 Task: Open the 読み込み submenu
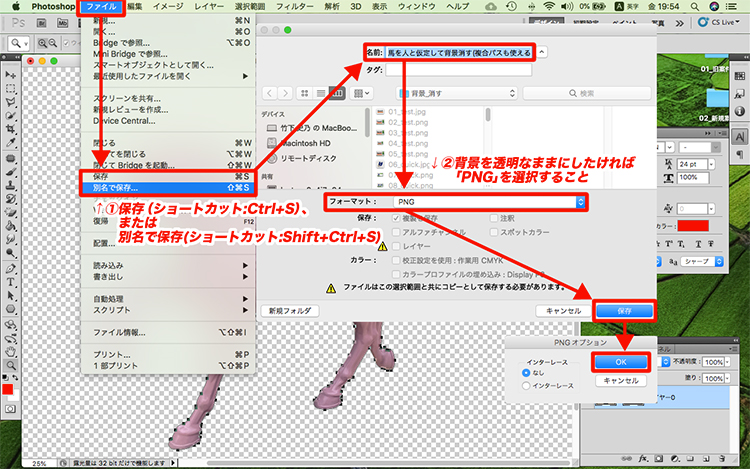pyautogui.click(x=167, y=265)
